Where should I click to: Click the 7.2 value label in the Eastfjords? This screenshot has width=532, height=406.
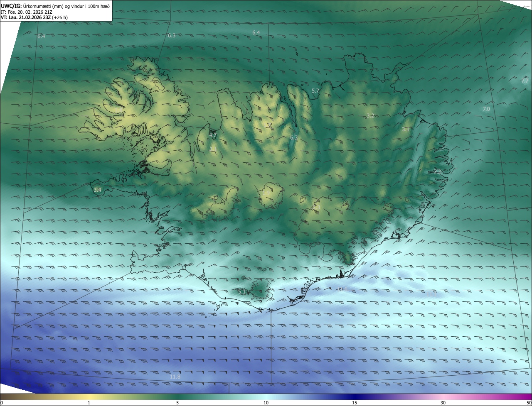[x=437, y=171]
